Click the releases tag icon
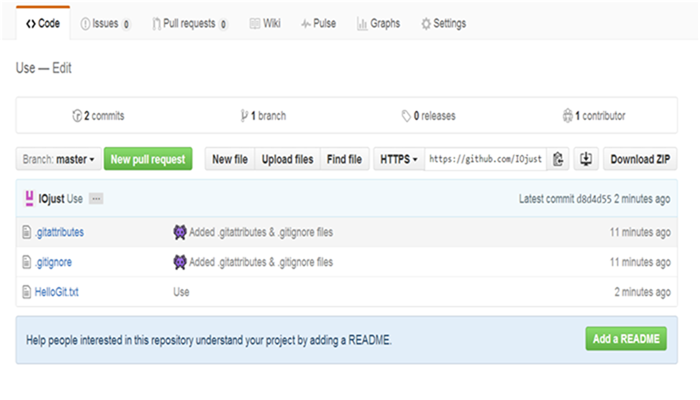The image size is (700, 400). coord(406,117)
